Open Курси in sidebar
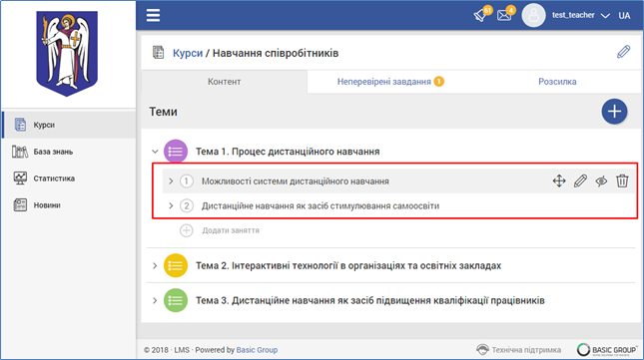 coord(69,125)
